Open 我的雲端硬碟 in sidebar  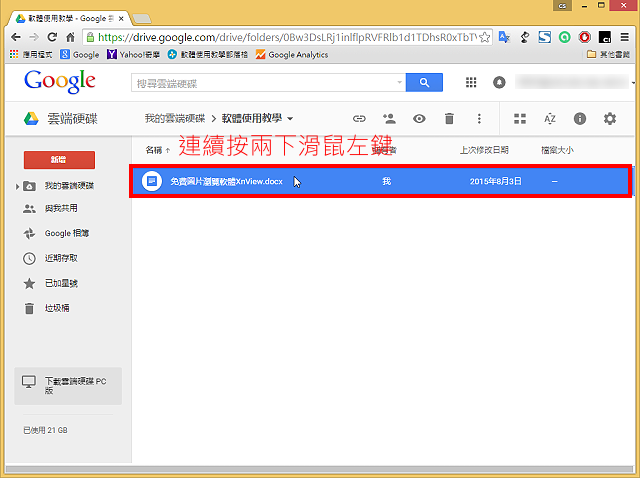click(69, 186)
